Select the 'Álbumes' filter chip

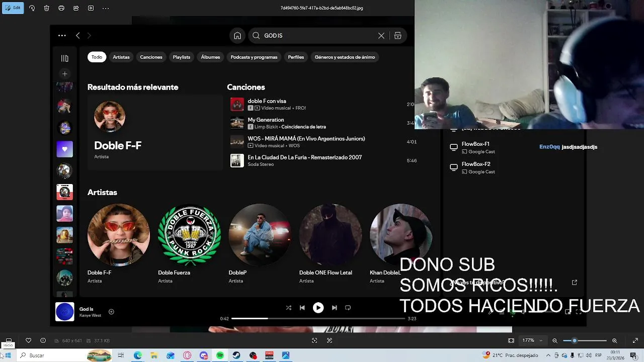[210, 57]
